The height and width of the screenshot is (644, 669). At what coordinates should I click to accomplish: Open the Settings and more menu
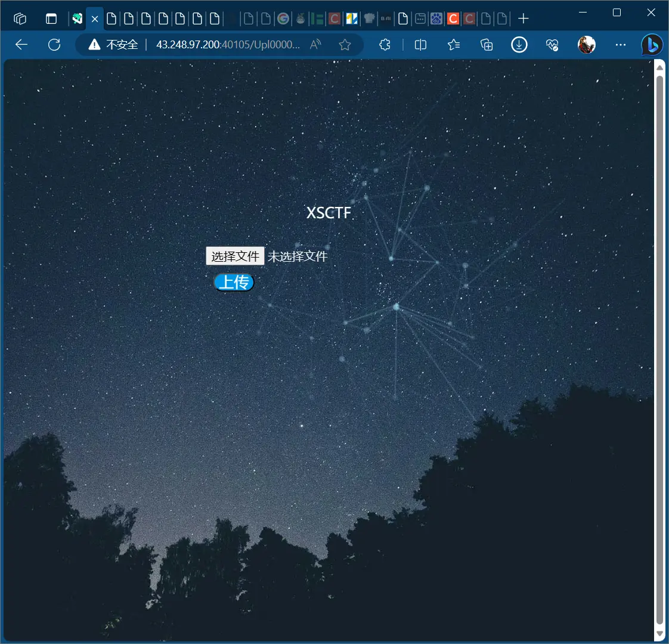click(x=621, y=45)
